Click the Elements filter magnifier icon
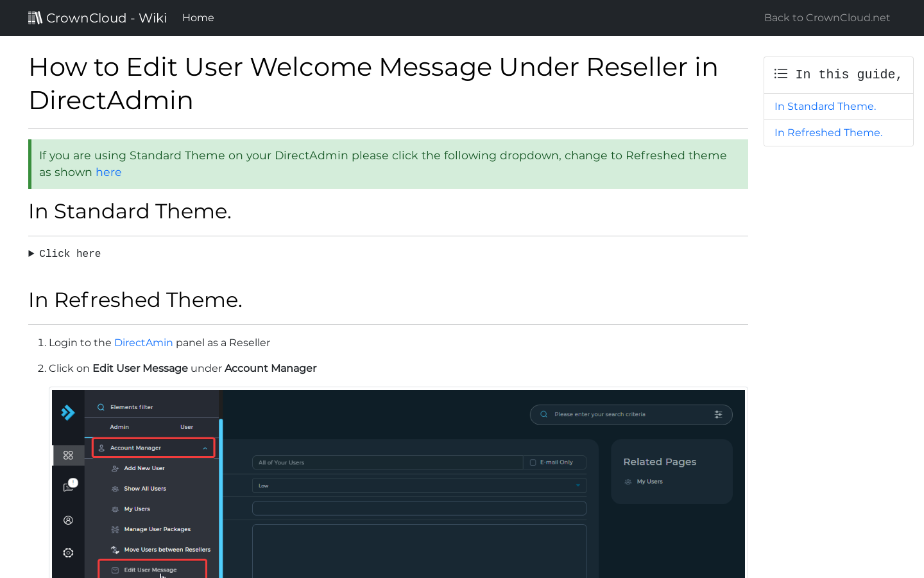 [100, 407]
